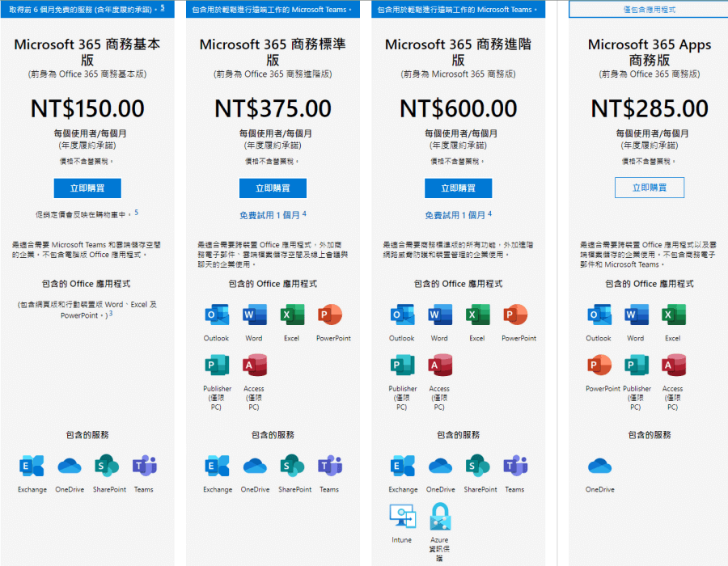This screenshot has width=728, height=566.
Task: Click the NT$375.00 price
Action: click(x=273, y=108)
